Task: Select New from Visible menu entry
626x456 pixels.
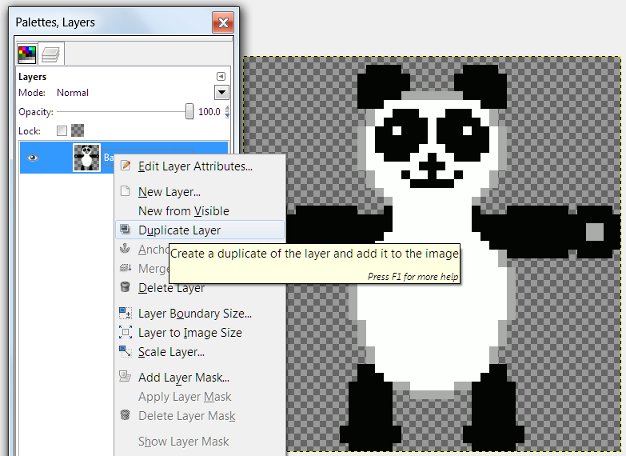Action: (x=183, y=211)
